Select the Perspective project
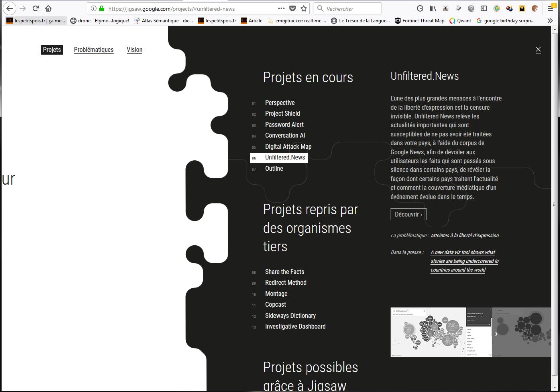Screen dimensions: 560x392 (280, 103)
